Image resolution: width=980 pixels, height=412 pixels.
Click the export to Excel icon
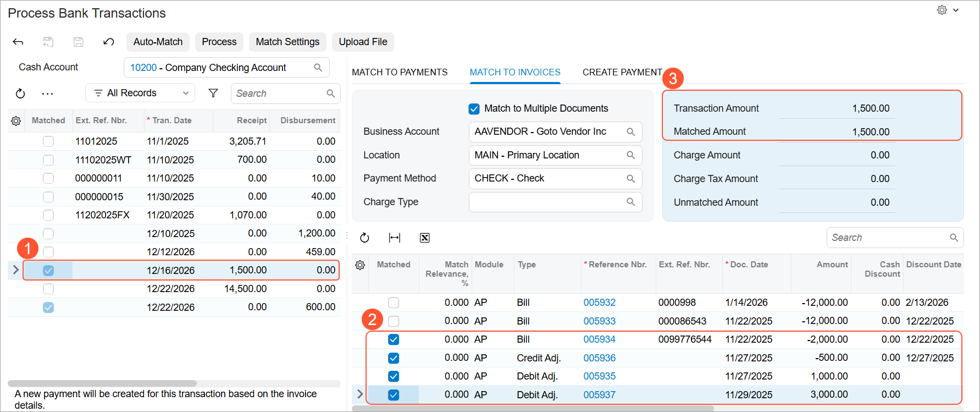tap(424, 238)
